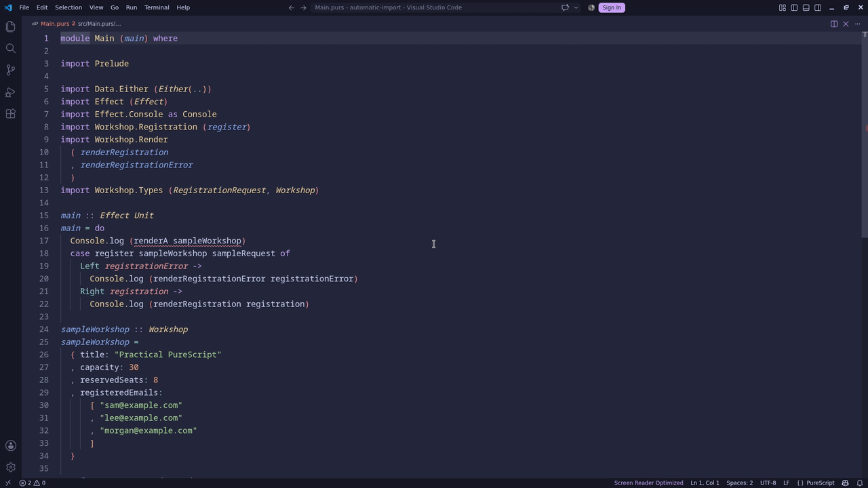868x488 pixels.
Task: Change end of line via LF
Action: 786,483
